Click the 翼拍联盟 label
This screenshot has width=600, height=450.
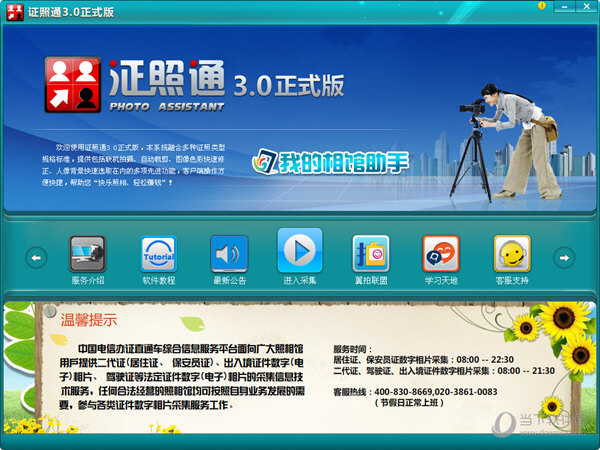(371, 280)
